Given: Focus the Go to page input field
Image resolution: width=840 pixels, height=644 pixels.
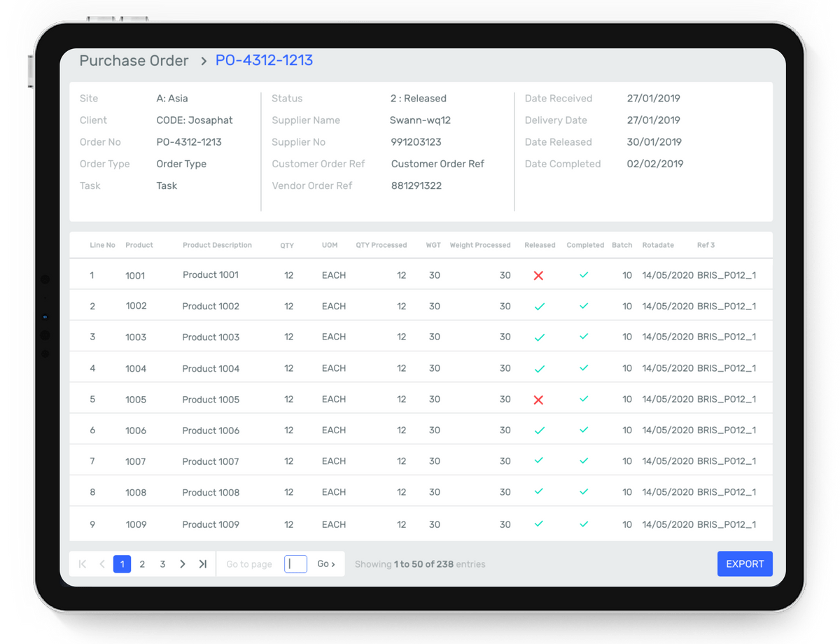Looking at the screenshot, I should [295, 564].
